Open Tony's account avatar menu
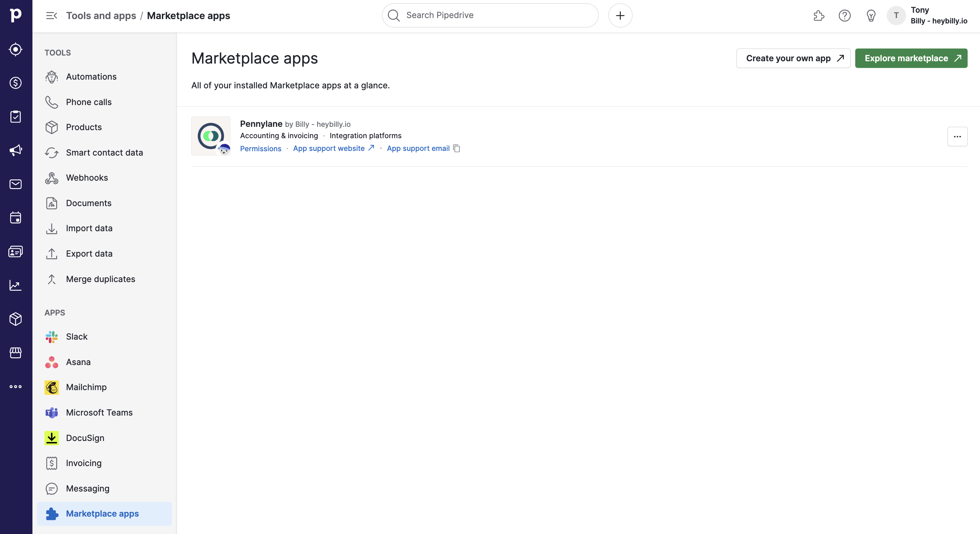This screenshot has width=980, height=534. coord(896,16)
